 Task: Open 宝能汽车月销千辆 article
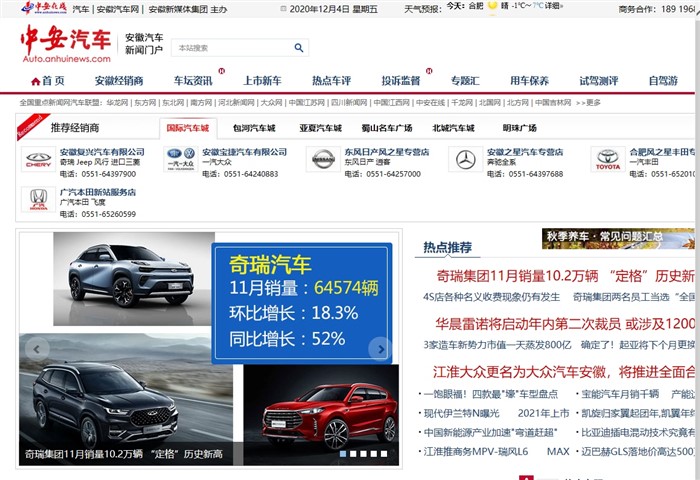click(620, 394)
